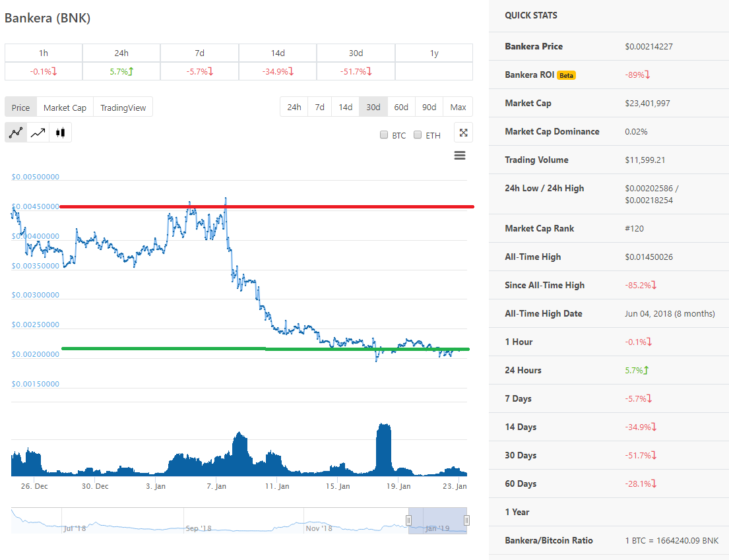Viewport: 729px width, 560px height.
Task: Select the 60d chart range
Action: (401, 107)
